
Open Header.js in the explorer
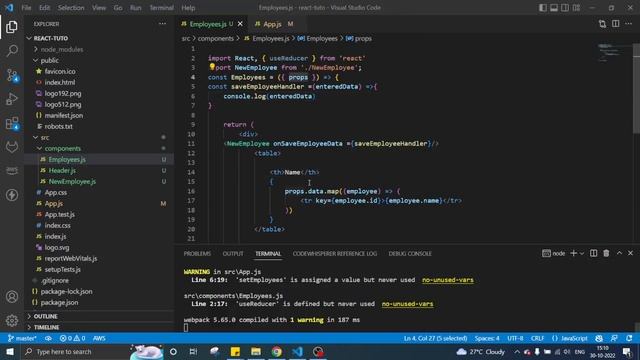(62, 171)
